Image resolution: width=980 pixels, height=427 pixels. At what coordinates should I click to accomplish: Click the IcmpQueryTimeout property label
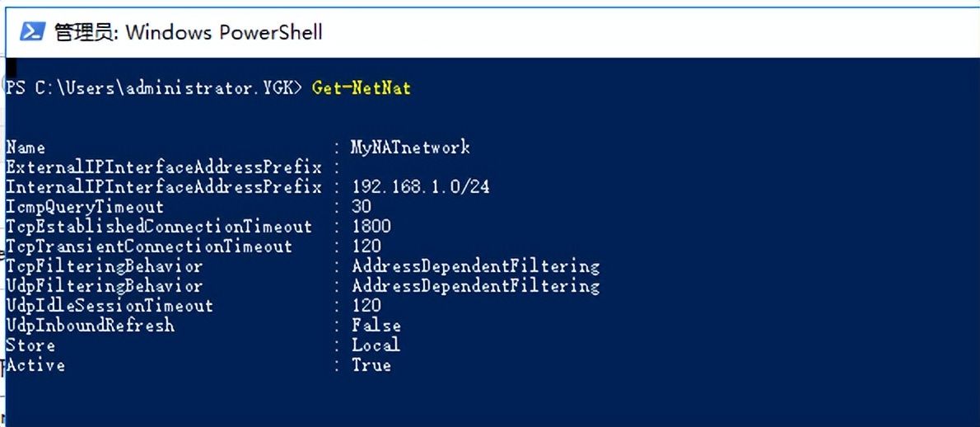(85, 207)
